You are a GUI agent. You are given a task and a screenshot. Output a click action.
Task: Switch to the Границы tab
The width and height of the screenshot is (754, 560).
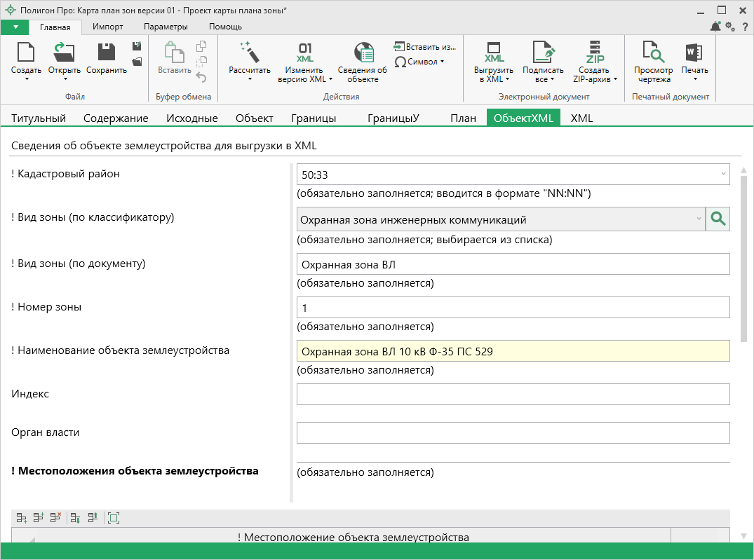click(x=314, y=118)
